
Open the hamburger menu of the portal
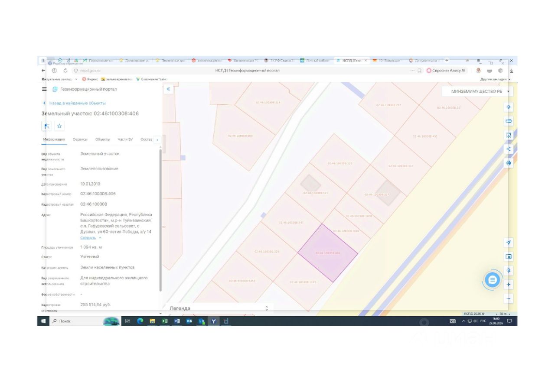(x=44, y=89)
